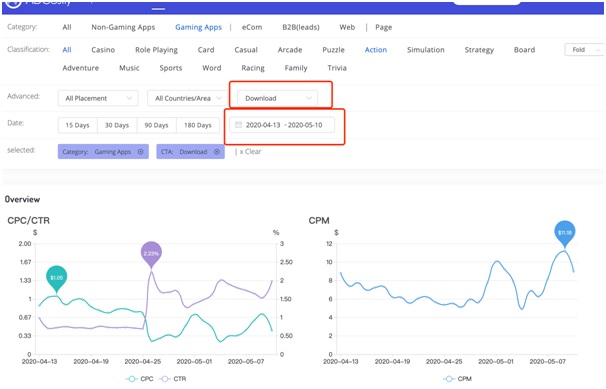Select the 180 Days date range
Viewport: 606px width, 389px height.
[x=197, y=125]
